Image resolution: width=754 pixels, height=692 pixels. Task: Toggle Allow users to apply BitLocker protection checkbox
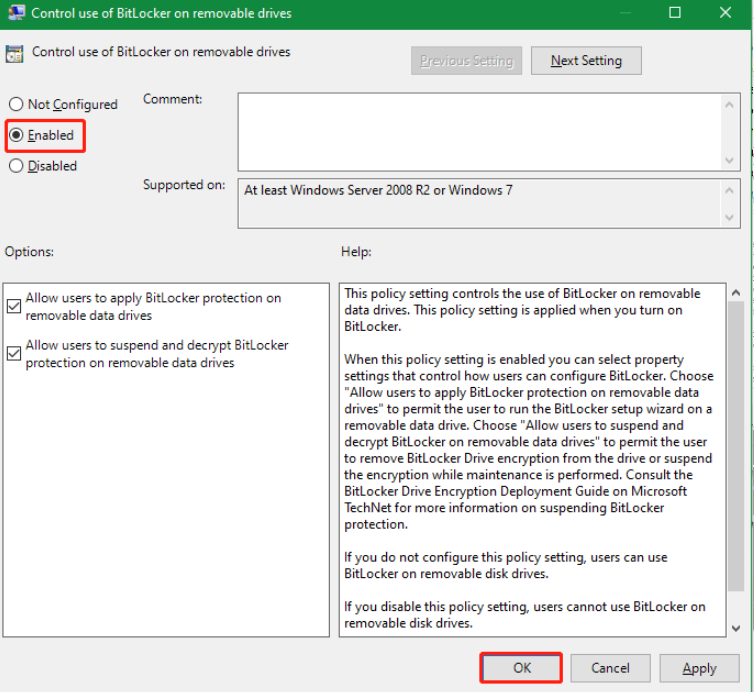(14, 306)
